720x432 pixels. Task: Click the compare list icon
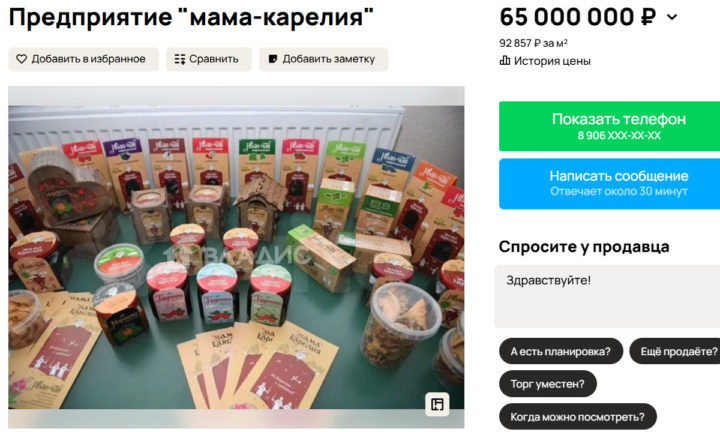(x=180, y=59)
